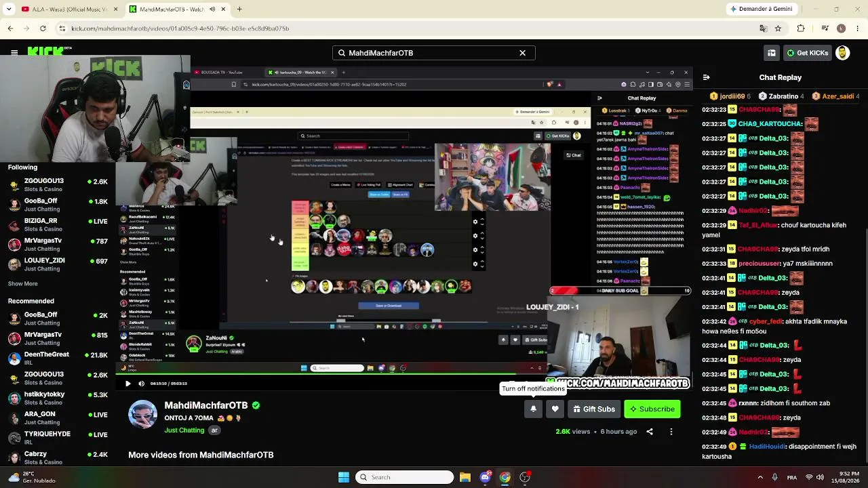Show hidden system tray icons
This screenshot has height=488, width=868.
[760, 477]
